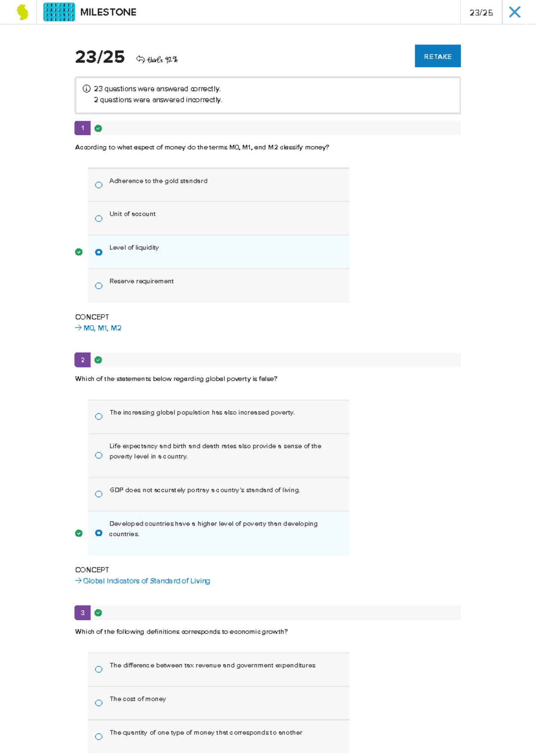
Task: Click the purple question 1 number badge
Action: click(x=83, y=128)
